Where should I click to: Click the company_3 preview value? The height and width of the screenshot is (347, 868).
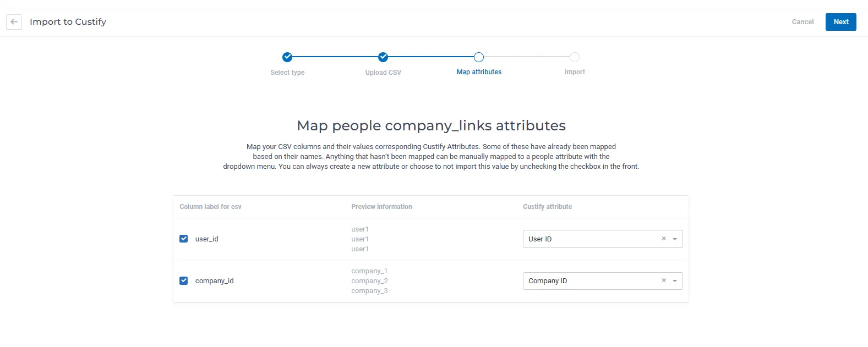pyautogui.click(x=369, y=291)
